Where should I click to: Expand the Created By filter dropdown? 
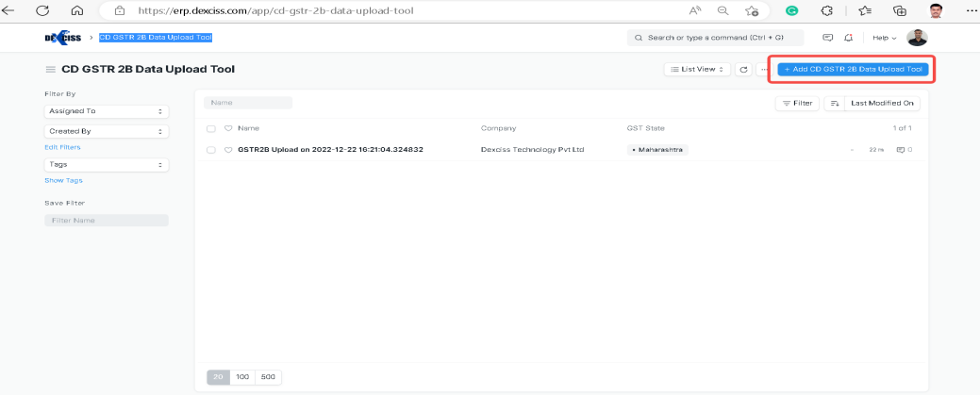[x=107, y=132]
